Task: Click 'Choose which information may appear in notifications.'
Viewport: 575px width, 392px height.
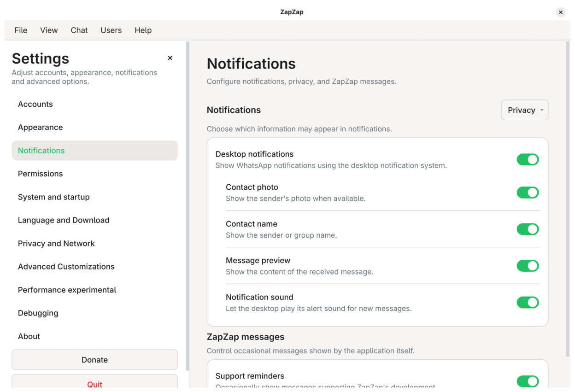Action: pyautogui.click(x=299, y=129)
